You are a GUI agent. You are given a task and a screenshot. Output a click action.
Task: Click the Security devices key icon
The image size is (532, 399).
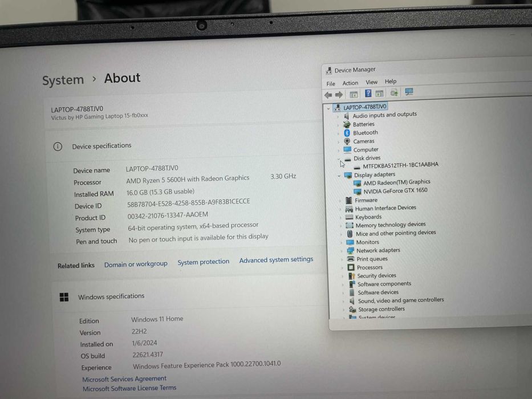point(351,276)
